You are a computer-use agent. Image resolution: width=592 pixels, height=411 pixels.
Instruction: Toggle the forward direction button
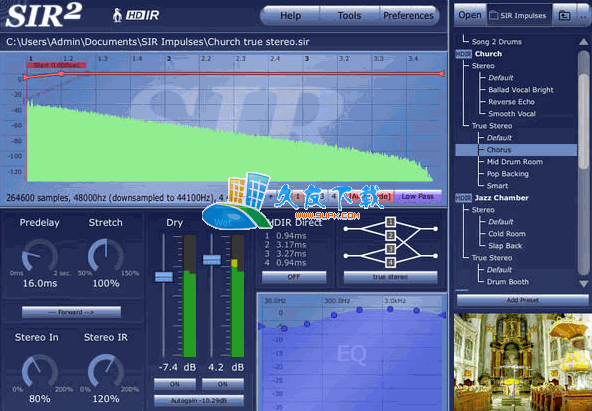point(71,312)
